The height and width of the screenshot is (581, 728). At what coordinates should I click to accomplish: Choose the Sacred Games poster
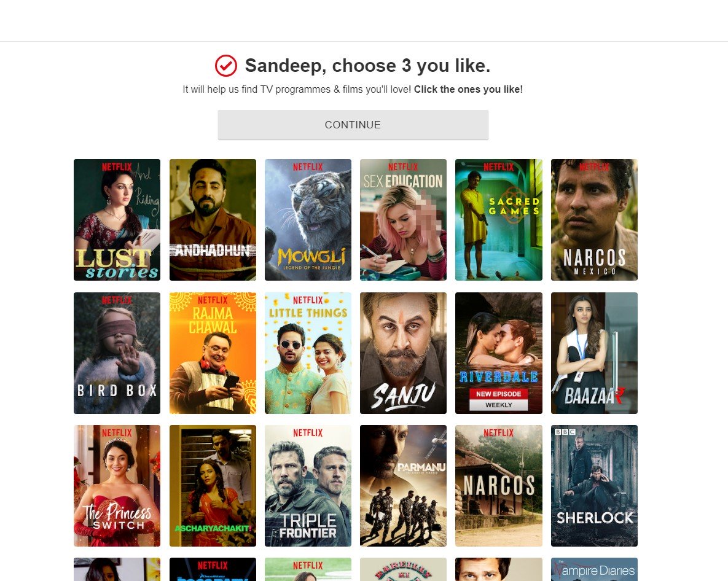[499, 219]
